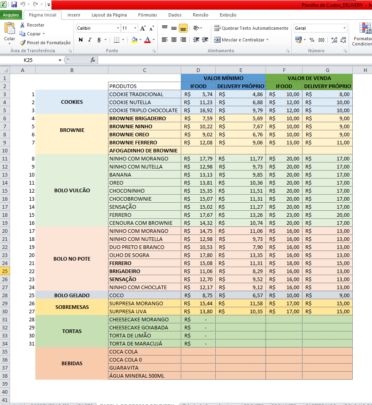Apply the yellow fill color
The height and width of the screenshot is (405, 372).
[x=134, y=40]
